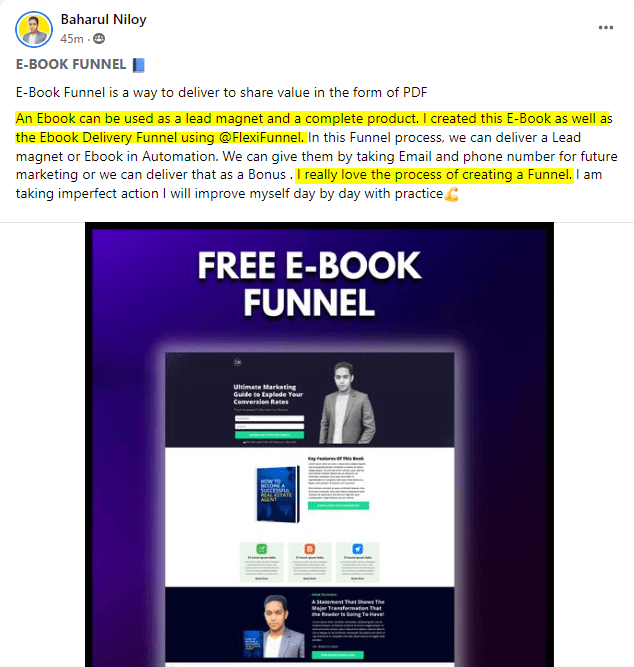This screenshot has height=667, width=634.
Task: Click the blue feature card icon
Action: [x=358, y=549]
